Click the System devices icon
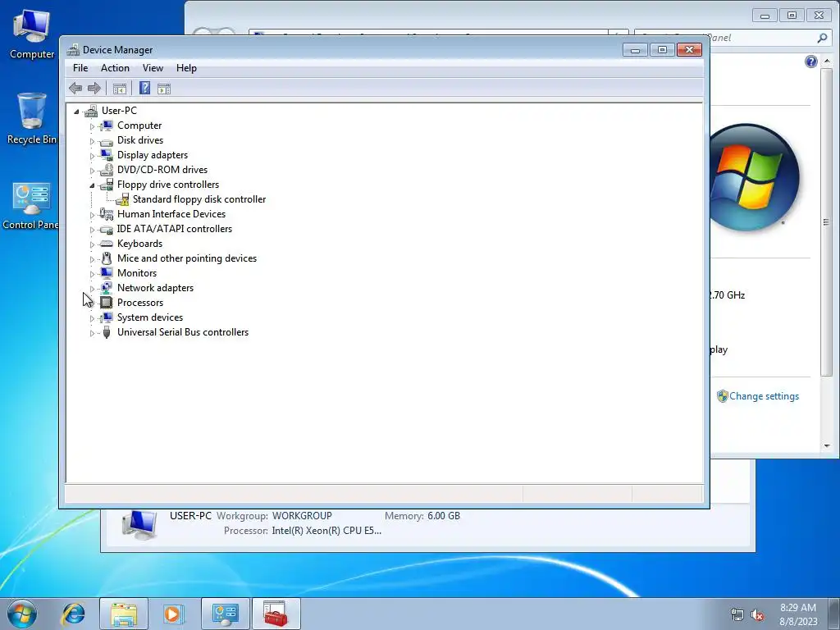 pyautogui.click(x=107, y=317)
